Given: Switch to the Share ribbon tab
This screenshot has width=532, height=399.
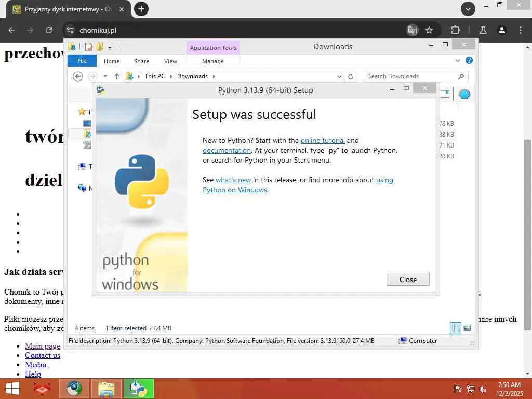Looking at the screenshot, I should 141,61.
